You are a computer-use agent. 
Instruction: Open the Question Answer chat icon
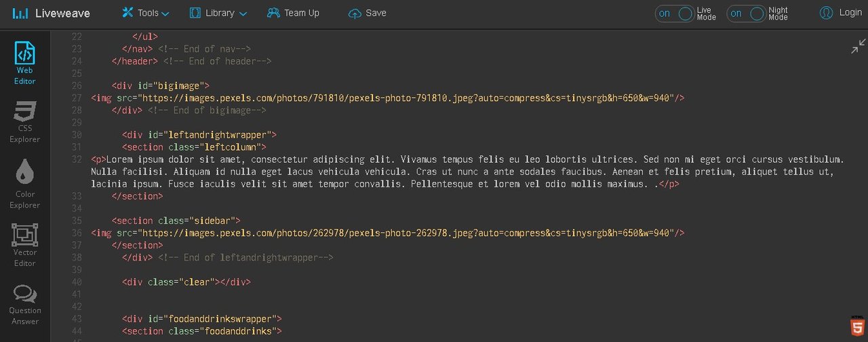pyautogui.click(x=25, y=294)
